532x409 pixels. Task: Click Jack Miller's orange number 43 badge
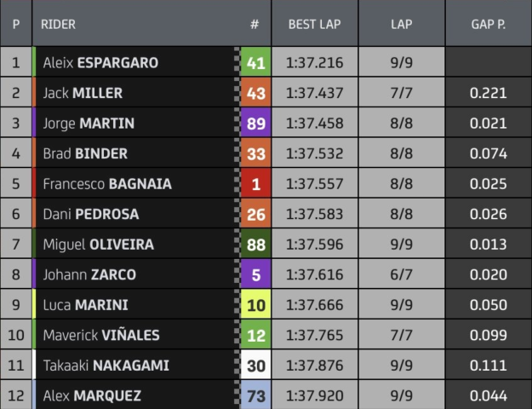[x=255, y=92]
